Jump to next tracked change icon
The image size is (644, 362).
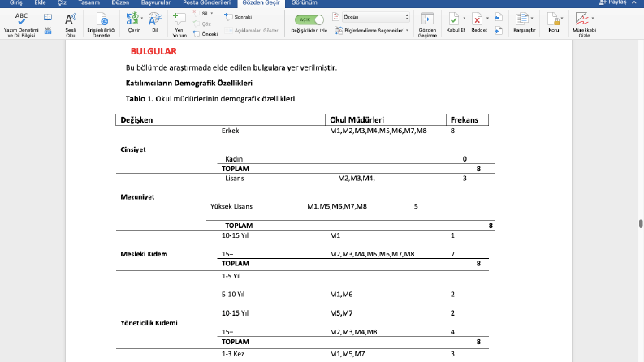click(498, 30)
